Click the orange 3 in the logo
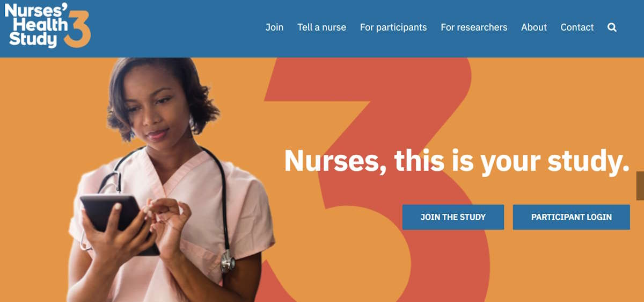The height and width of the screenshot is (302, 644). pyautogui.click(x=78, y=30)
